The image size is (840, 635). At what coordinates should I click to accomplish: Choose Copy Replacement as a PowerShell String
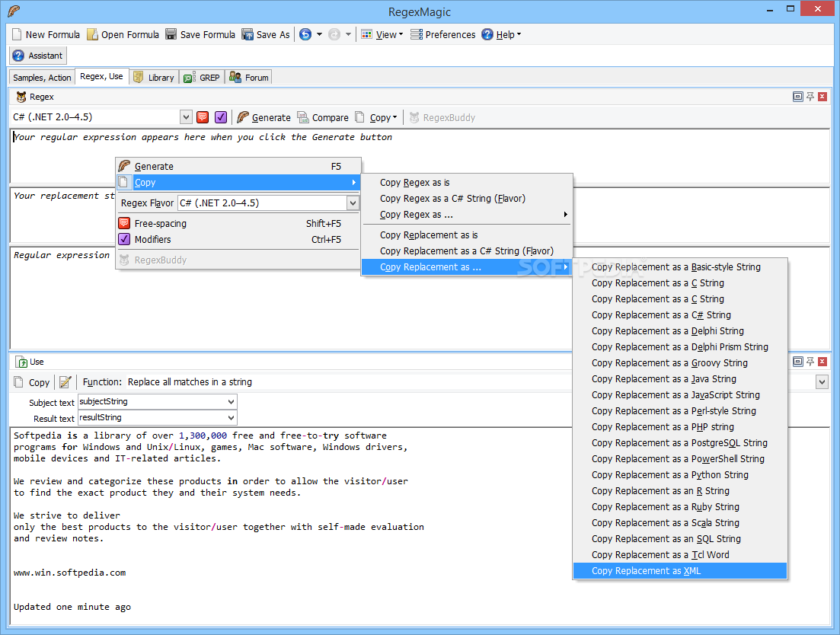tap(680, 459)
